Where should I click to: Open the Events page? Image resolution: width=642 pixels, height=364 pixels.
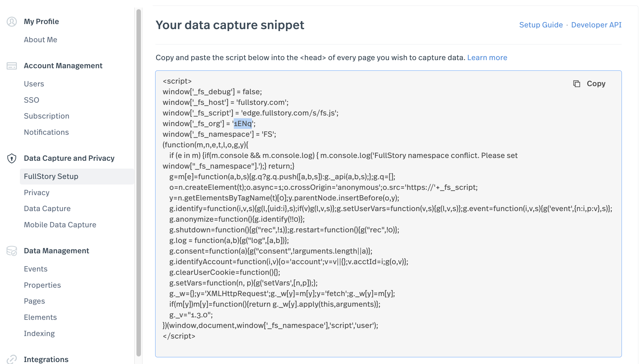point(36,269)
